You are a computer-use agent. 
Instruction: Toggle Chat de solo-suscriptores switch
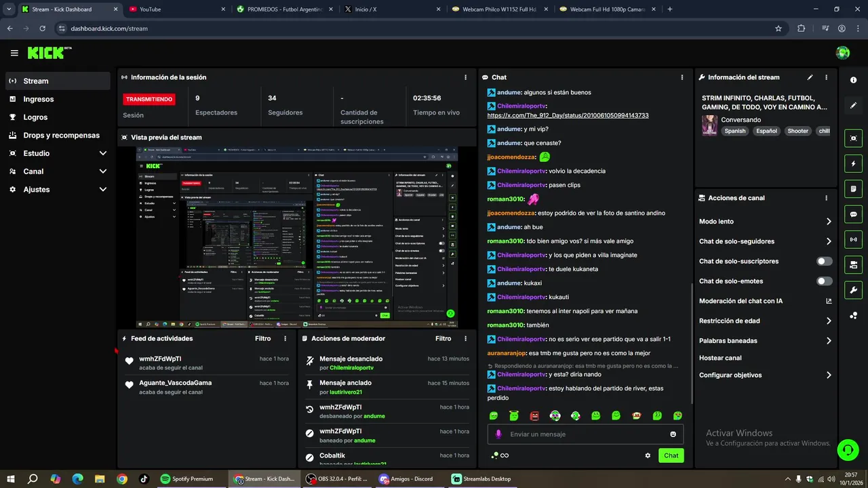(825, 261)
